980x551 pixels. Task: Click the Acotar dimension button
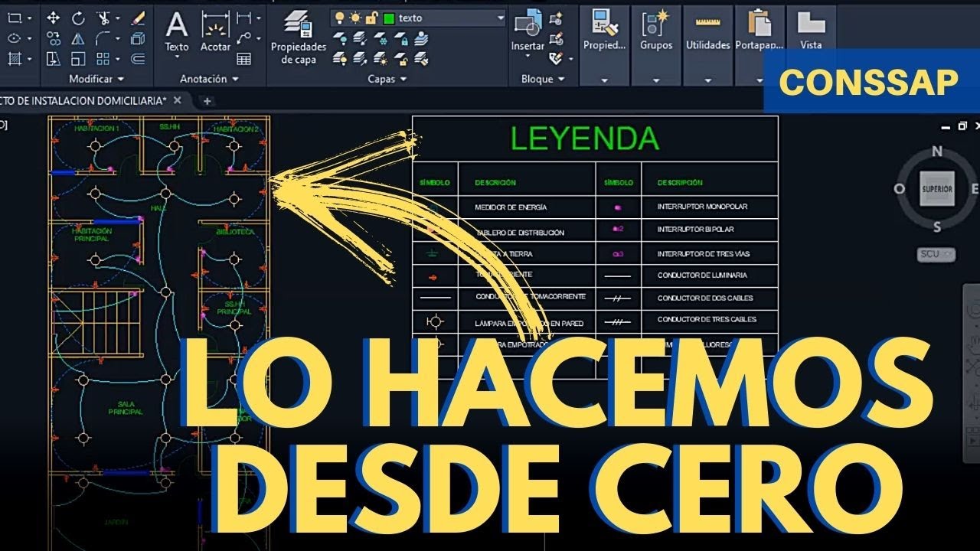pos(215,31)
